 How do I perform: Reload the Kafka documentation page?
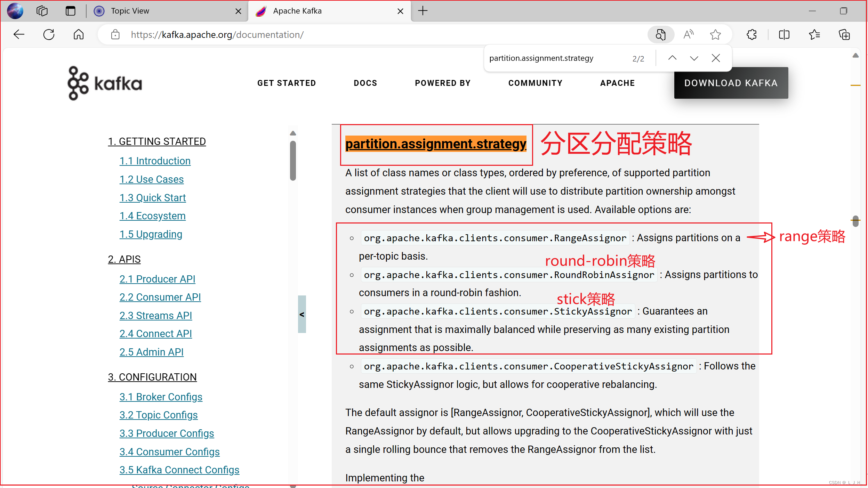tap(49, 34)
